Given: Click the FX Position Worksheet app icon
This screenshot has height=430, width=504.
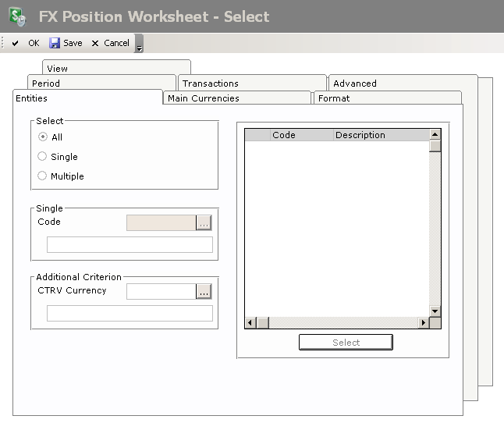Looking at the screenshot, I should pos(17,16).
